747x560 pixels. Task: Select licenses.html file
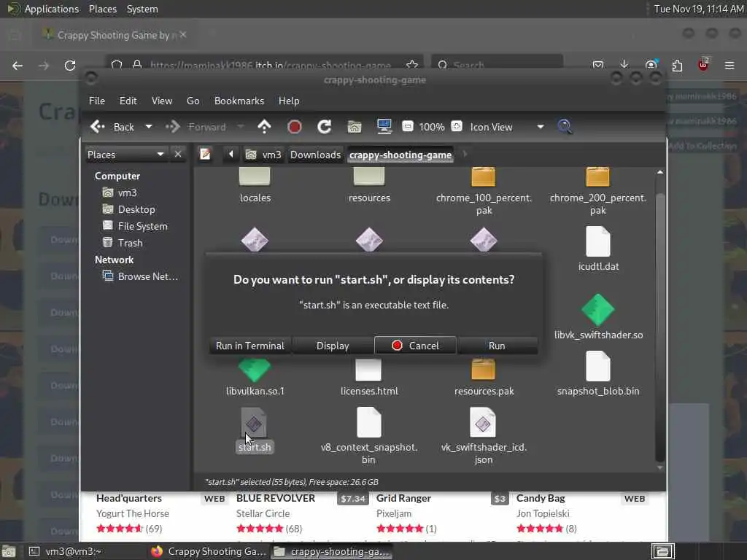(x=369, y=379)
